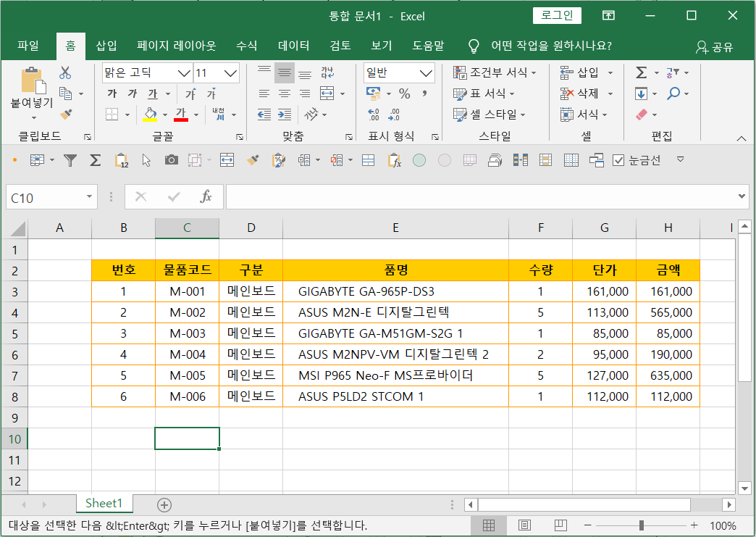Toggle italic formatting
This screenshot has width=756, height=537.
(133, 93)
